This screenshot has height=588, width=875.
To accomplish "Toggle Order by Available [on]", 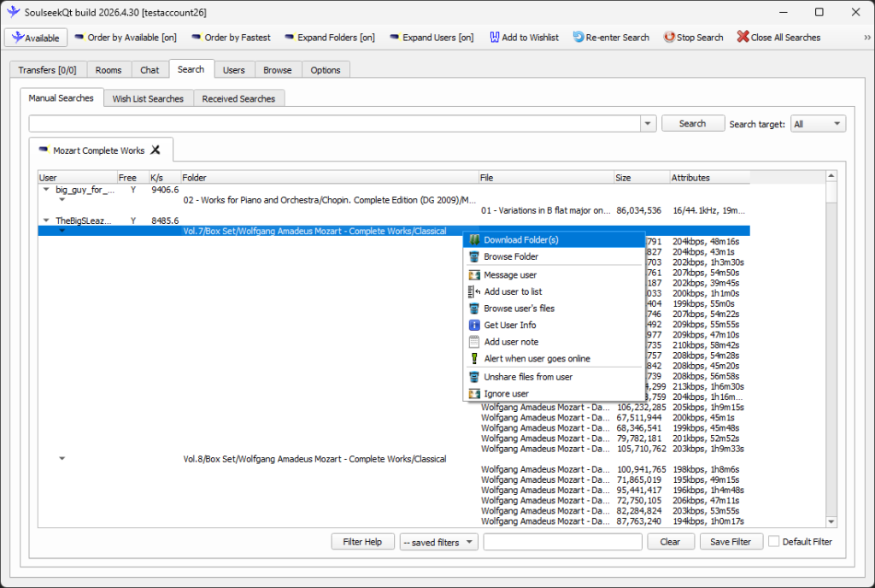I will coord(126,38).
